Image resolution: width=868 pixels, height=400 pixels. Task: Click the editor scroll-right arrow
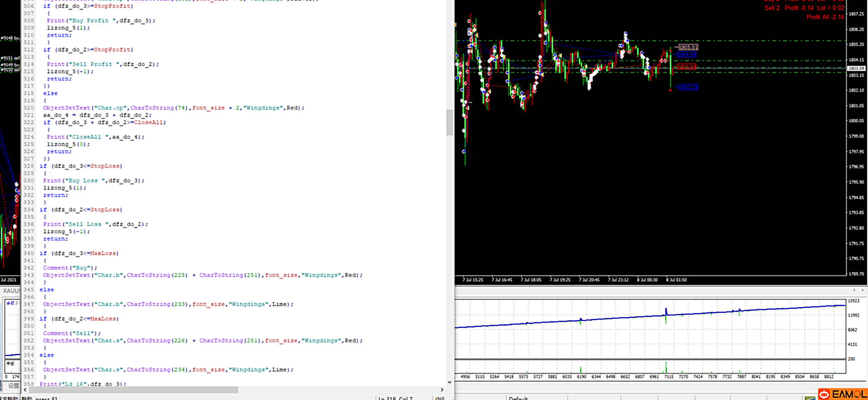click(442, 390)
